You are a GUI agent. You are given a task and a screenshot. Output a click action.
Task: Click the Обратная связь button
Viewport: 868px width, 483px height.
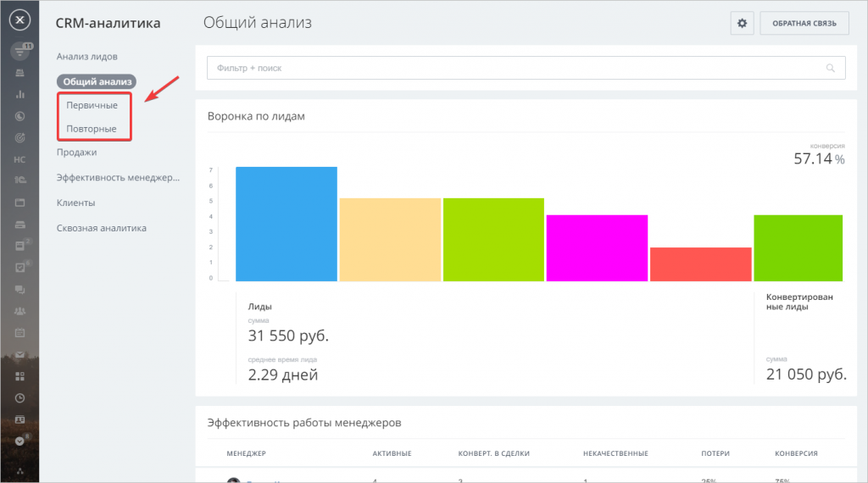click(804, 24)
